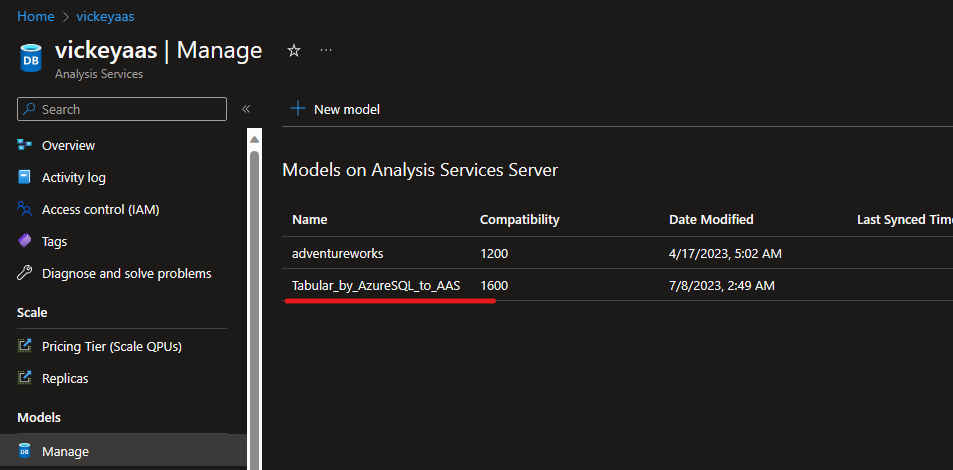Select the Tabular_by_AzureSQL_to_AAS model
This screenshot has width=953, height=470.
pos(376,285)
